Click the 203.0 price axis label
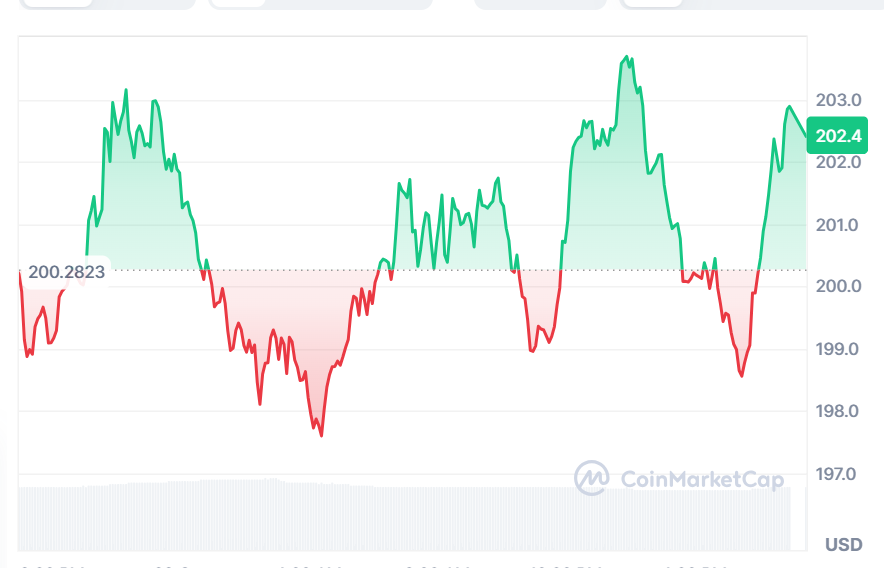Screen dimensions: 884x568 coord(838,100)
